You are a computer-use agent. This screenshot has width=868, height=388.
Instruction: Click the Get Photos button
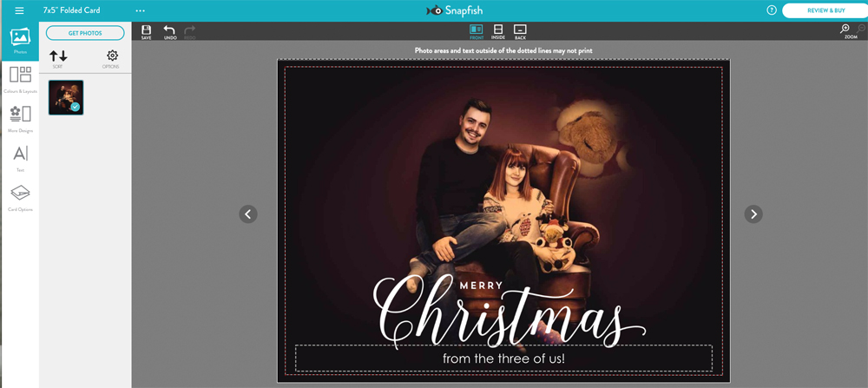click(85, 33)
